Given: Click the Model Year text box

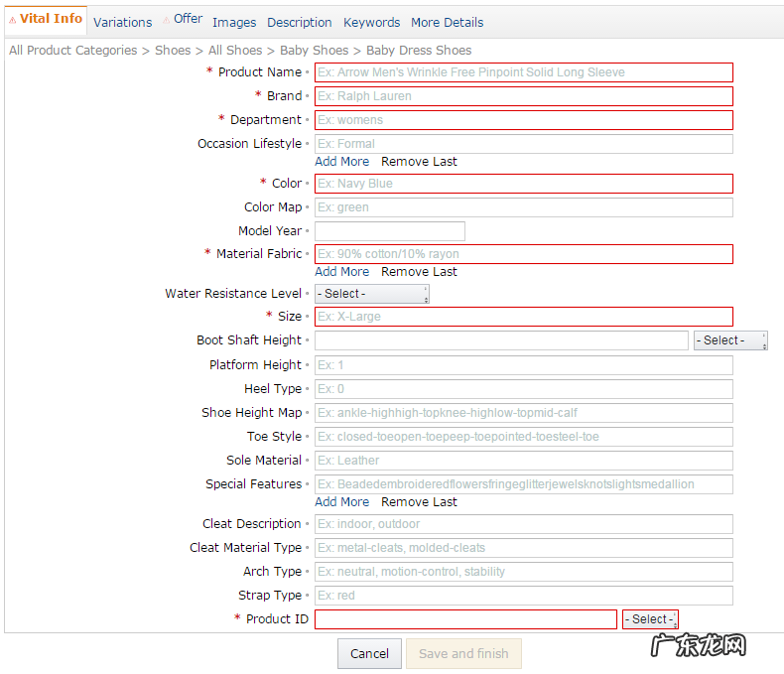Looking at the screenshot, I should click(x=390, y=231).
